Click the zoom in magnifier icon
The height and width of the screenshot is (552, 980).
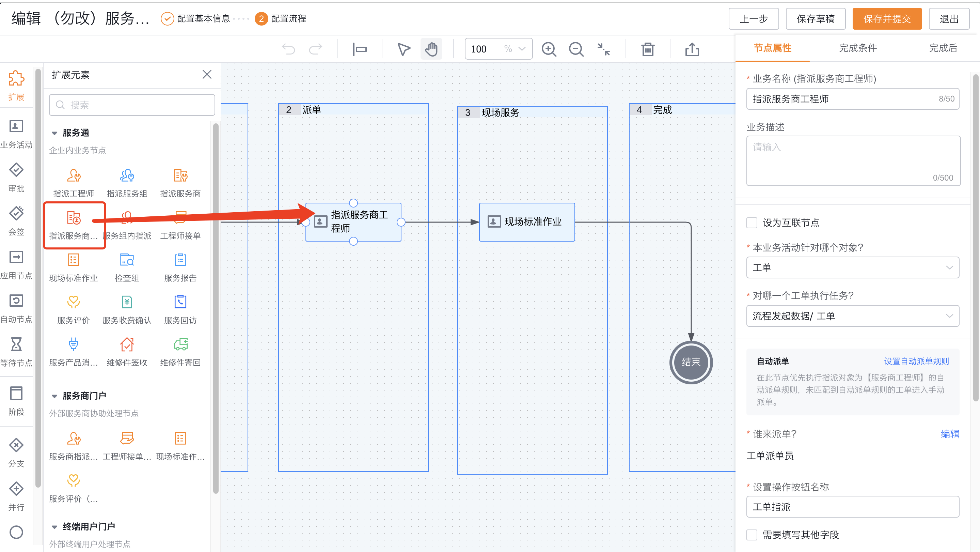point(549,49)
